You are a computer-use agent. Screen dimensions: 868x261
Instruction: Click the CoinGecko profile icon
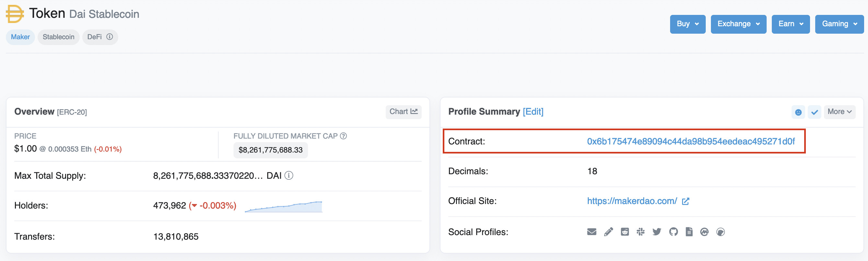(720, 232)
